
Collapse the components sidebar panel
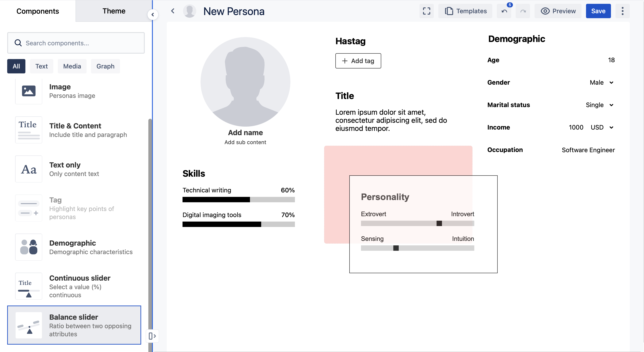[153, 14]
